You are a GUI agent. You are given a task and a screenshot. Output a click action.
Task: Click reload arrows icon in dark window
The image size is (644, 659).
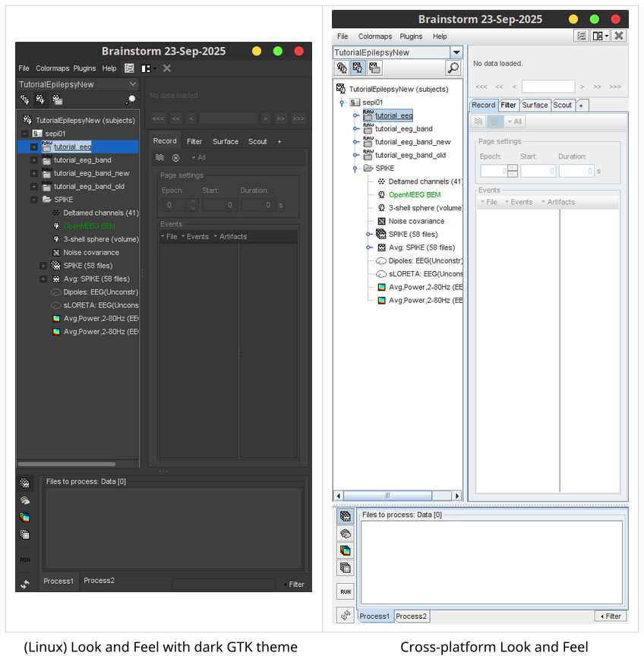(x=25, y=584)
